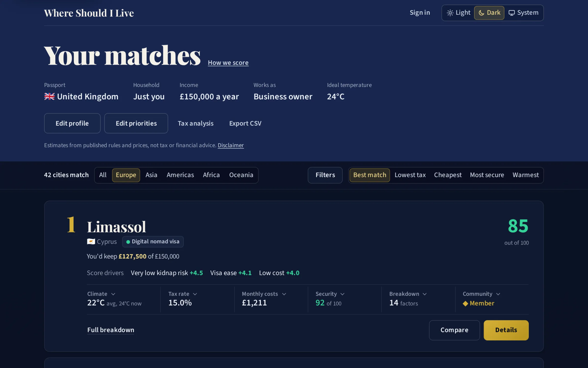Image resolution: width=588 pixels, height=368 pixels.
Task: Click the Digital nomad visa badge
Action: click(153, 242)
